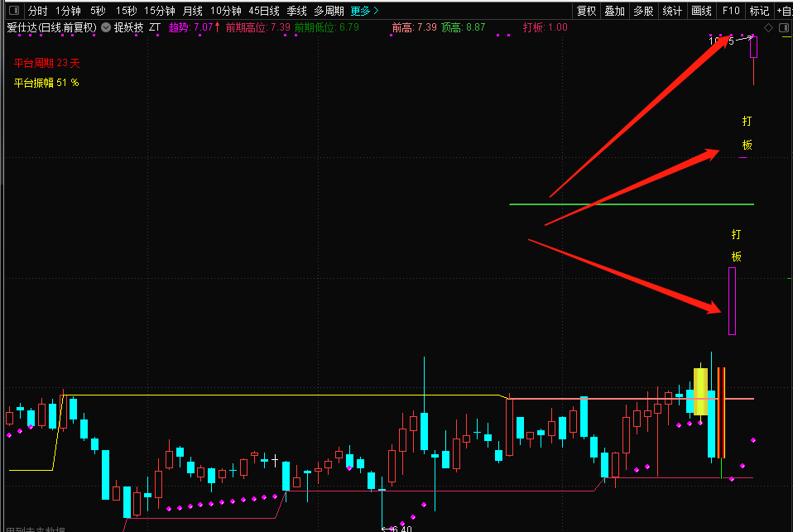Screen dimensions: 793x532
Task: Click the 叠加 overlay button
Action: point(614,11)
